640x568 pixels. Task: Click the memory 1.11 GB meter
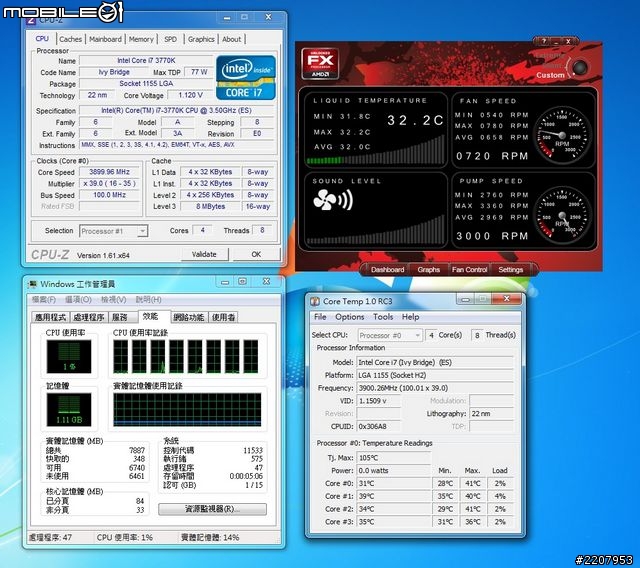69,410
